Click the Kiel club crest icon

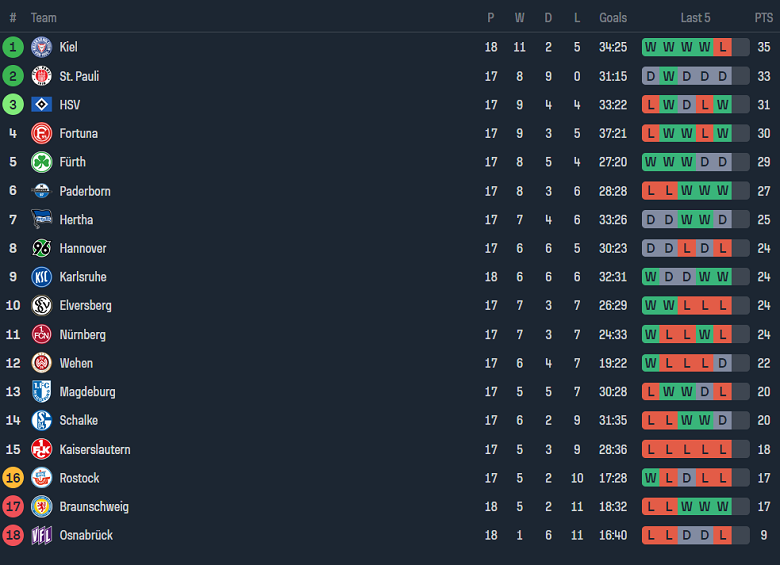[41, 47]
